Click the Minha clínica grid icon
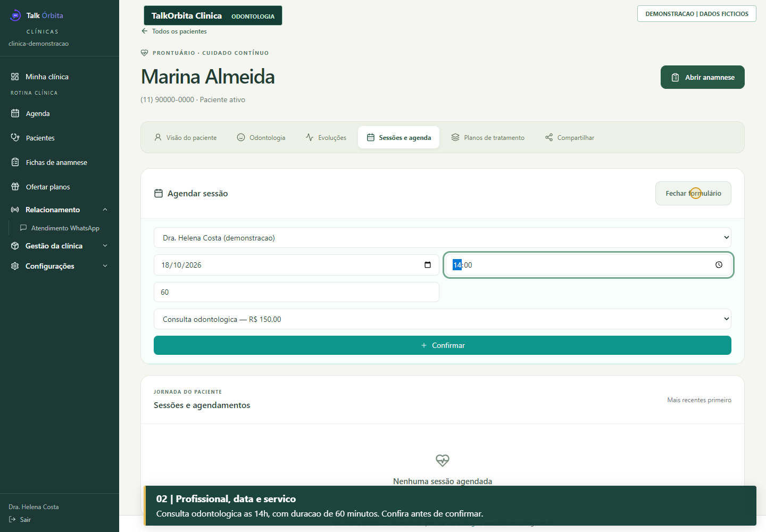Viewport: 766px width, 532px height. point(15,77)
